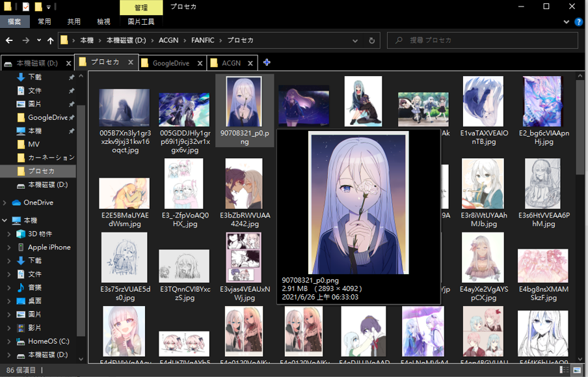This screenshot has height=377, width=588.
Task: Close the プロセカ folder tab
Action: pos(131,63)
